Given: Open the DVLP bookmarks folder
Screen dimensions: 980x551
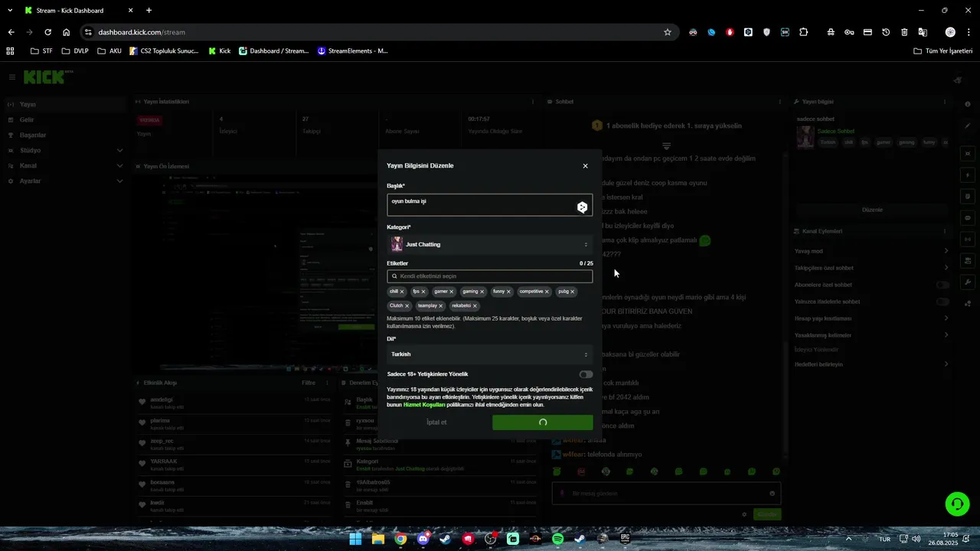Looking at the screenshot, I should tap(74, 51).
